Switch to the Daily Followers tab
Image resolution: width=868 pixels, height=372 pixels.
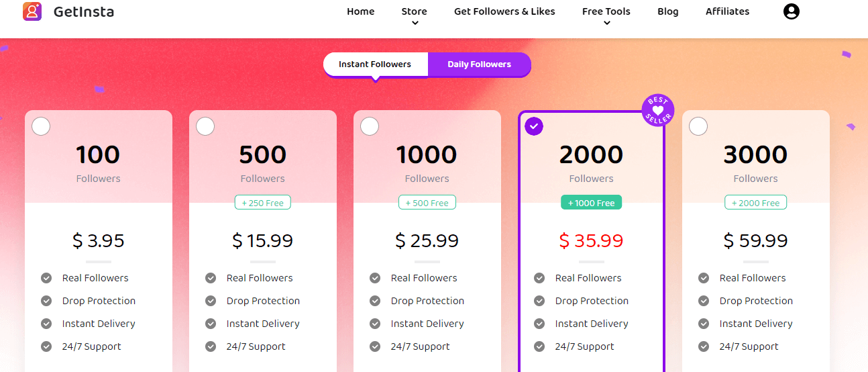click(x=479, y=64)
